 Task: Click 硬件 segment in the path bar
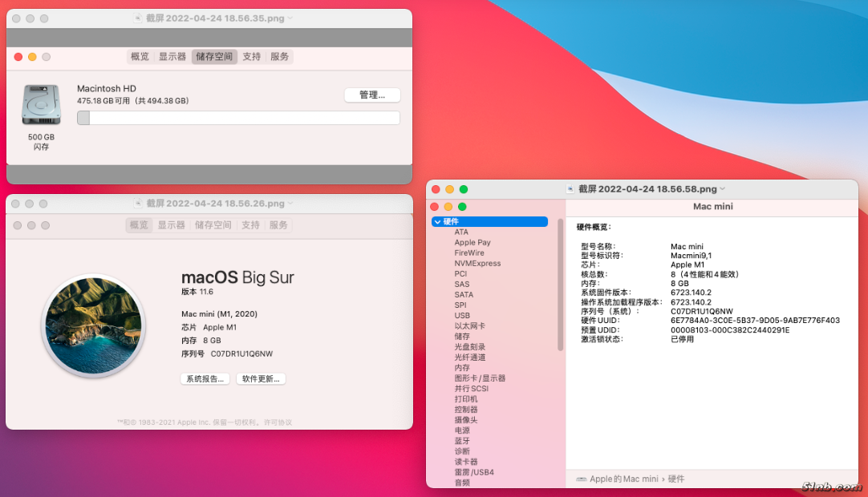click(676, 479)
